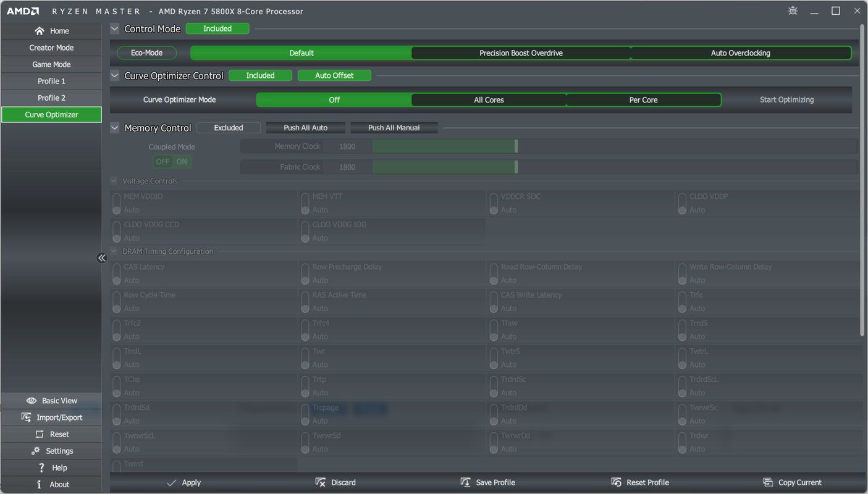Toggle Memory Control Excluded button

[229, 128]
